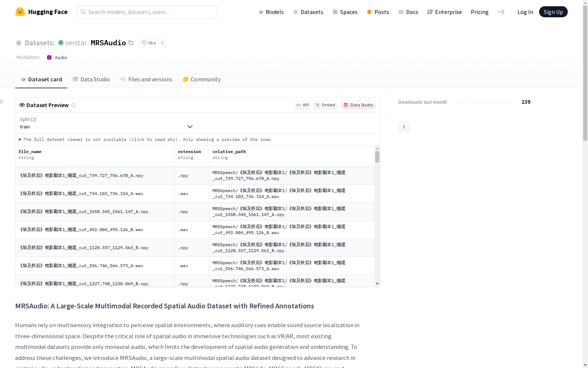Open Data Studio from the preview header
Image resolution: width=588 pixels, height=368 pixels.
pos(358,105)
